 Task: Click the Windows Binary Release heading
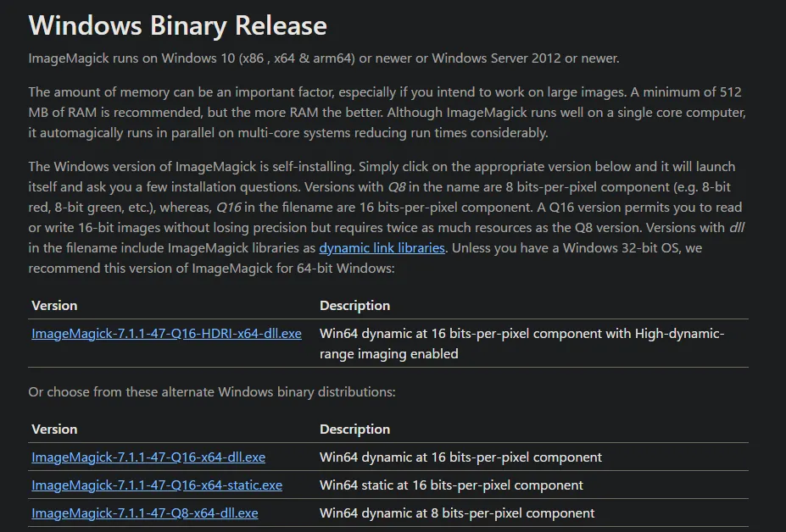[177, 25]
